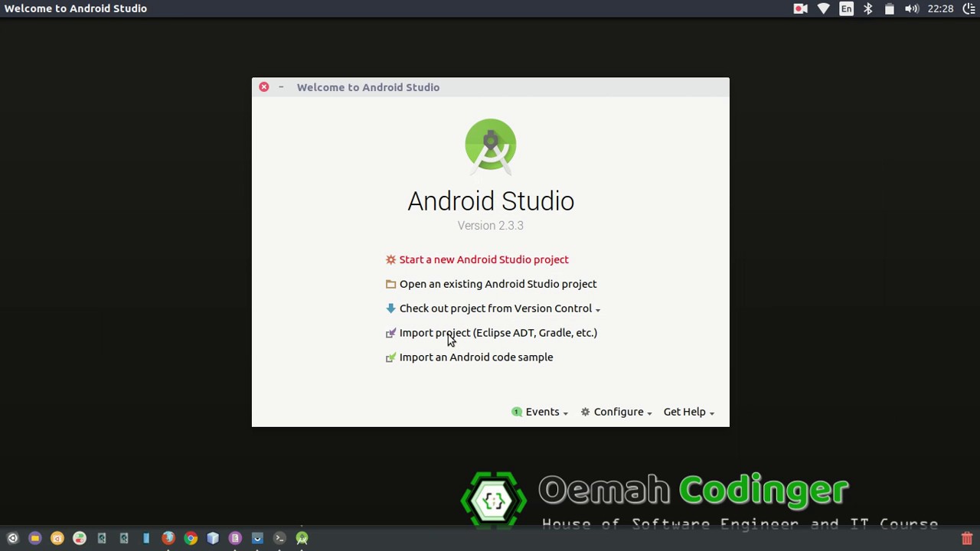
Task: Open the battery indicator
Action: pyautogui.click(x=890, y=8)
